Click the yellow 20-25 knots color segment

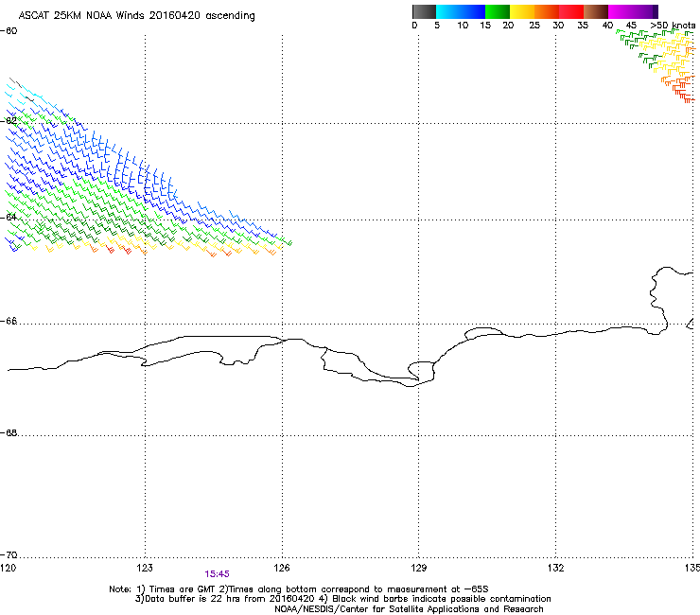point(522,11)
